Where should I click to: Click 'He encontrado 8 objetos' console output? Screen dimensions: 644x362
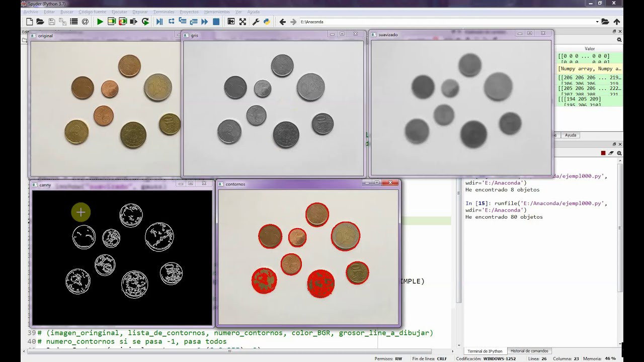point(502,190)
